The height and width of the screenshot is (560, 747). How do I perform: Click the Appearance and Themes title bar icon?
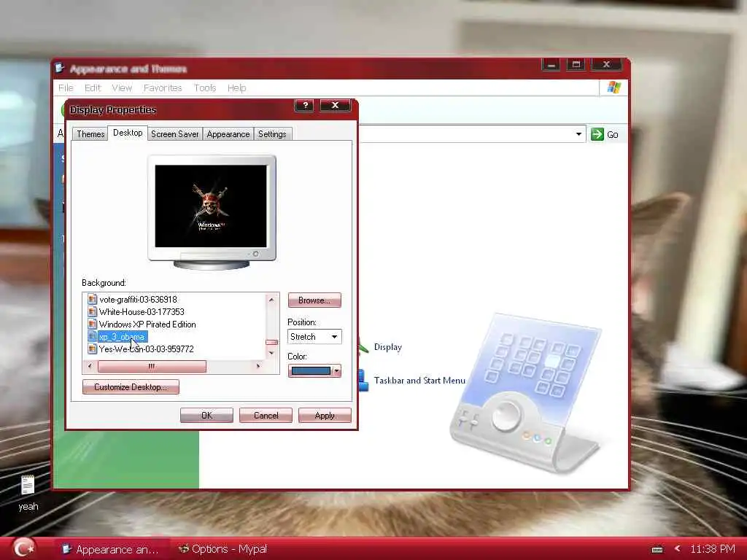(x=60, y=69)
